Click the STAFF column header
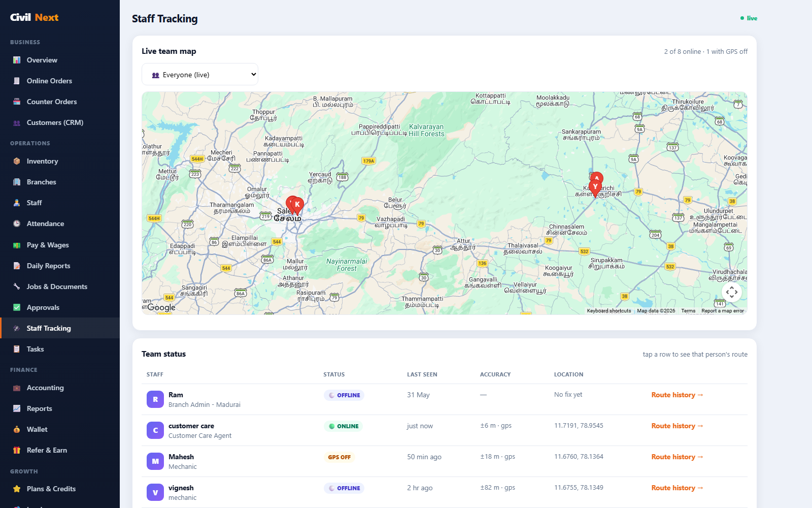This screenshot has width=812, height=508. [155, 374]
